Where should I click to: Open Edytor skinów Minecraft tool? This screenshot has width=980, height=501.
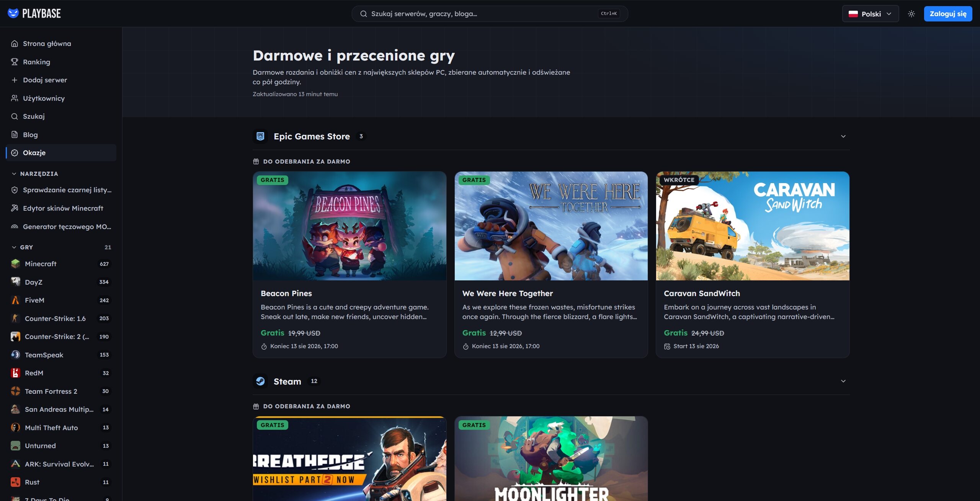(61, 208)
